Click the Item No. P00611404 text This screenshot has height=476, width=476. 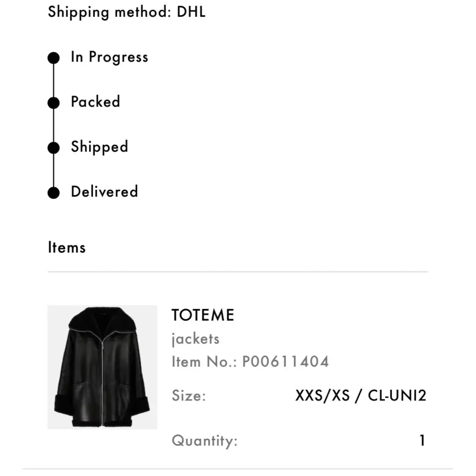250,362
